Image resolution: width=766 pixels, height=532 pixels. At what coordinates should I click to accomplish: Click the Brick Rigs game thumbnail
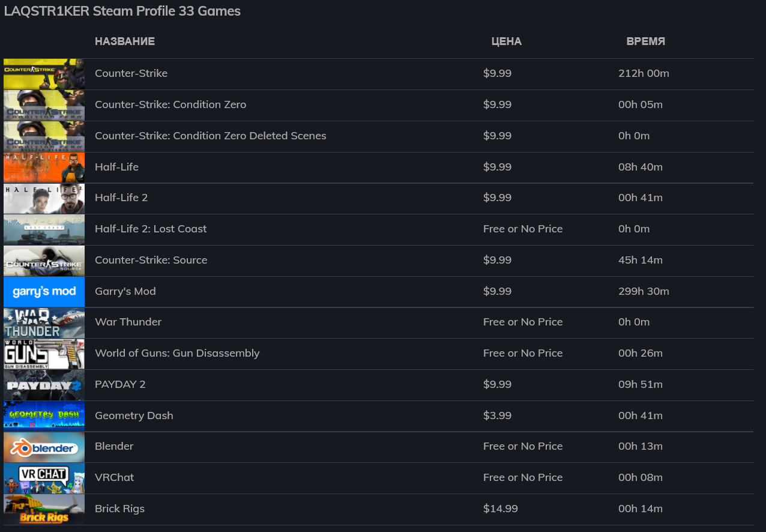(x=44, y=510)
